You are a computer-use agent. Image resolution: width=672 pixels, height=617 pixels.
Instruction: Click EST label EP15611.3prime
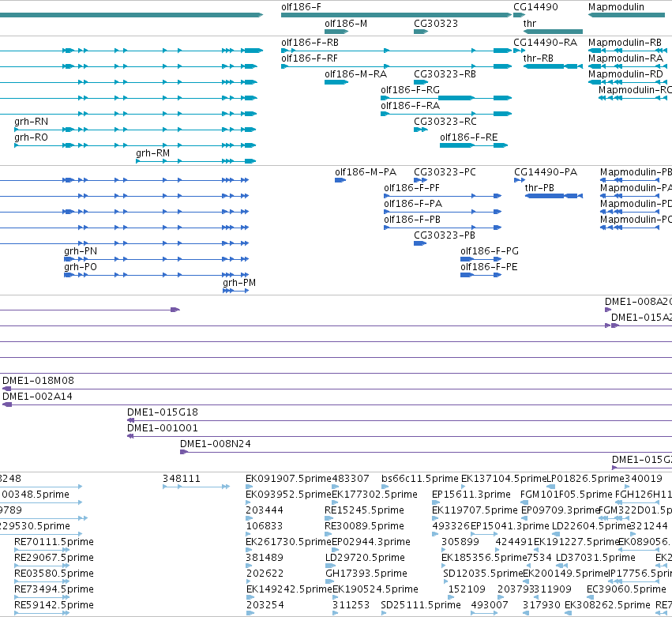click(x=471, y=495)
